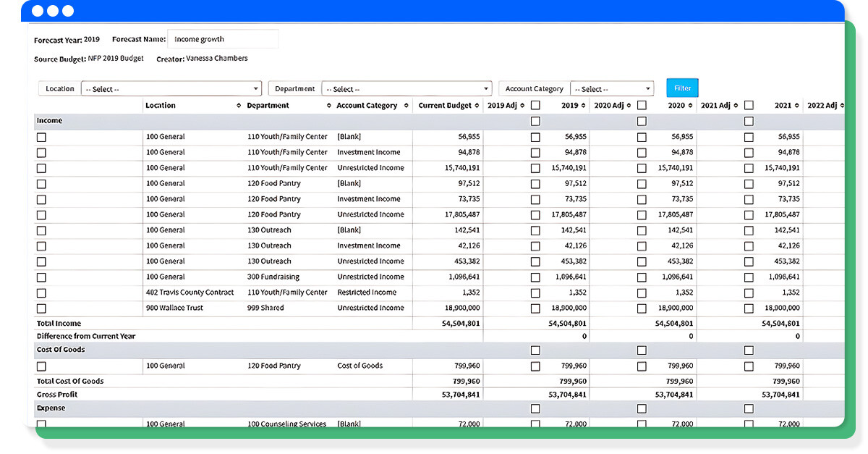
Task: Check the Income section's 2019 Adj checkbox
Action: pos(535,121)
